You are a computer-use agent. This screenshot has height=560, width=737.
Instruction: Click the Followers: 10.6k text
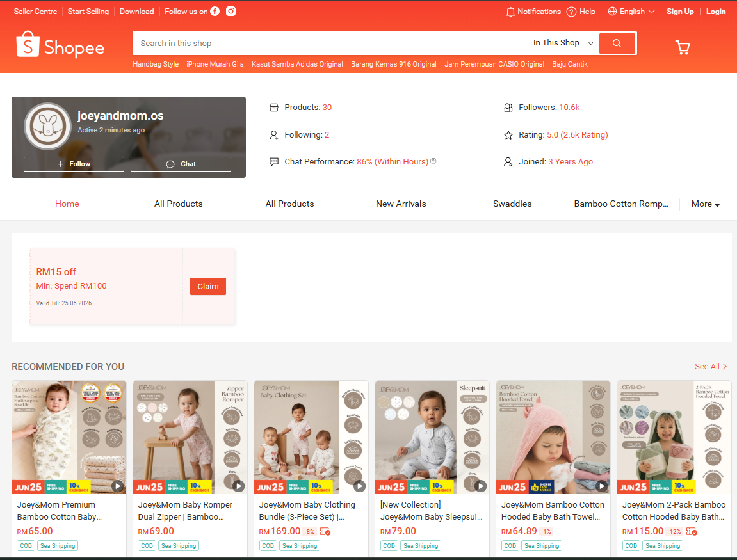(x=549, y=107)
